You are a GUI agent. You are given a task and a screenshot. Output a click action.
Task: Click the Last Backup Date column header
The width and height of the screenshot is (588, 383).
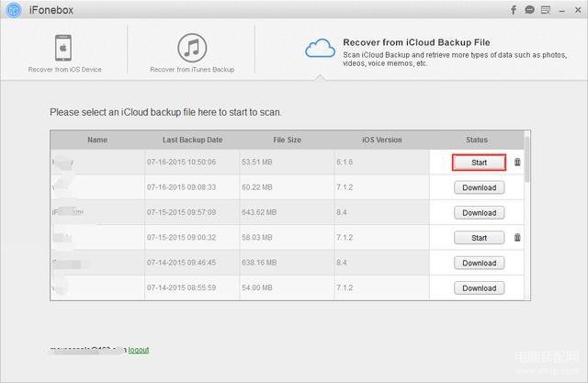[192, 140]
